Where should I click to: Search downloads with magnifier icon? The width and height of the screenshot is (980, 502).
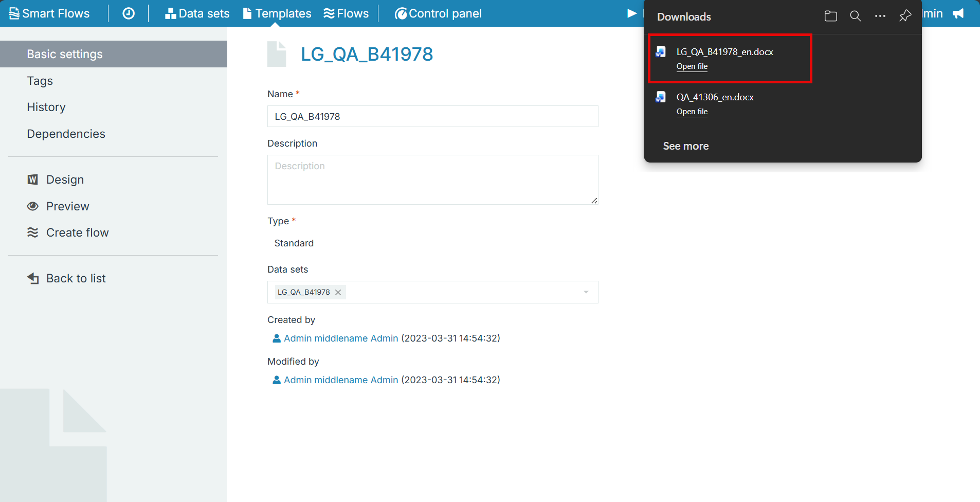click(855, 16)
